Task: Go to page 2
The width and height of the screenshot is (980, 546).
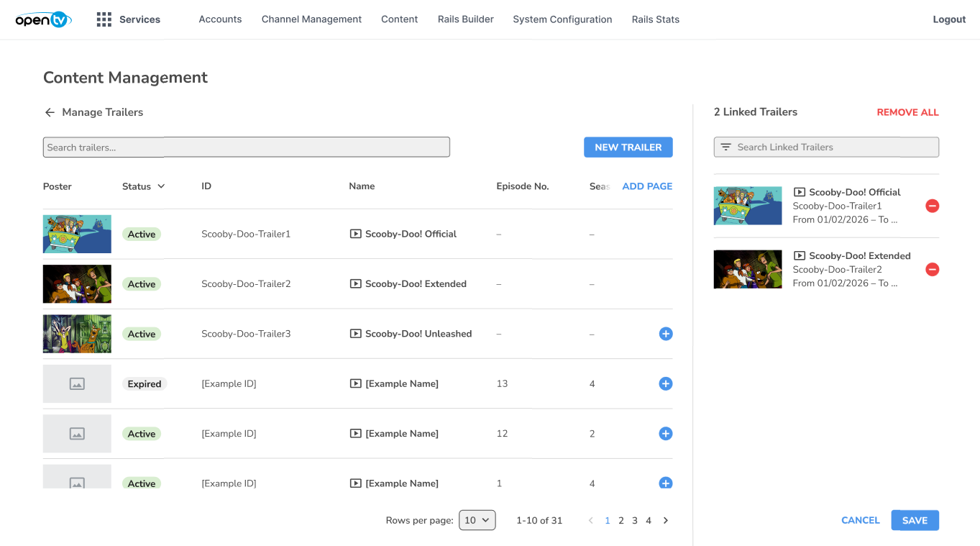Action: click(x=621, y=520)
